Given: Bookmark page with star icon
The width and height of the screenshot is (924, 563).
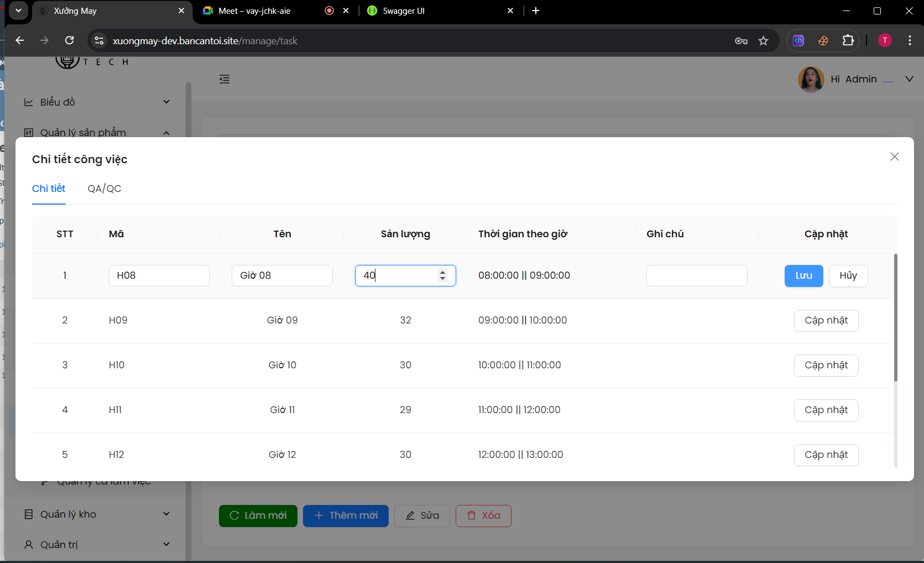Looking at the screenshot, I should click(x=763, y=40).
